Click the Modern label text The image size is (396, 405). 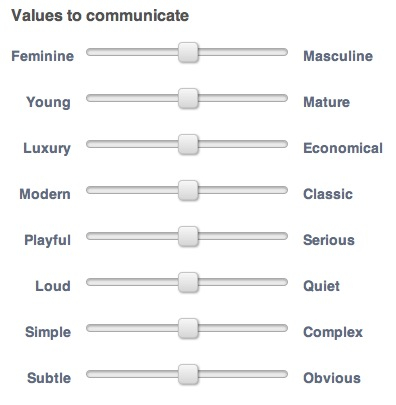pos(45,194)
